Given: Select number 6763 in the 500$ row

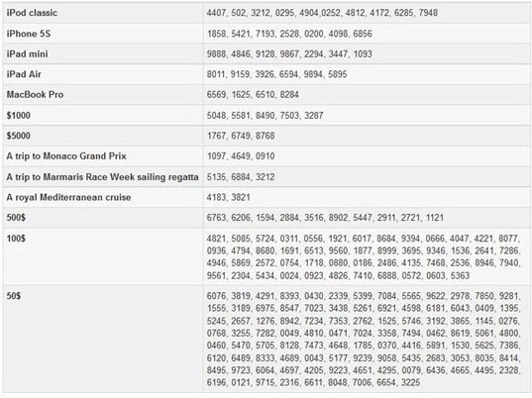Looking at the screenshot, I should 216,217.
